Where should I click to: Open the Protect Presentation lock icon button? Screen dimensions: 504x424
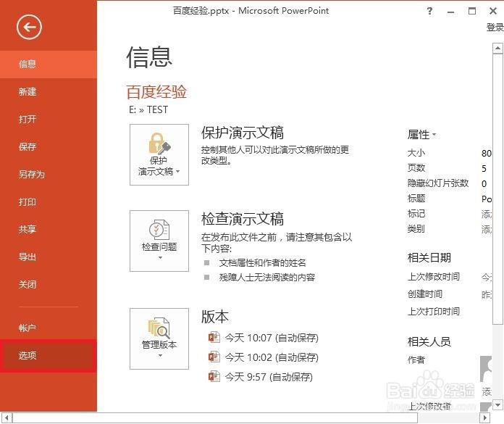point(159,154)
